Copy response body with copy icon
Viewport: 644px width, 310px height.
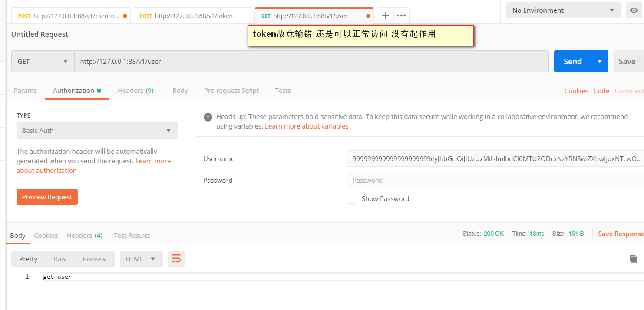click(x=634, y=259)
